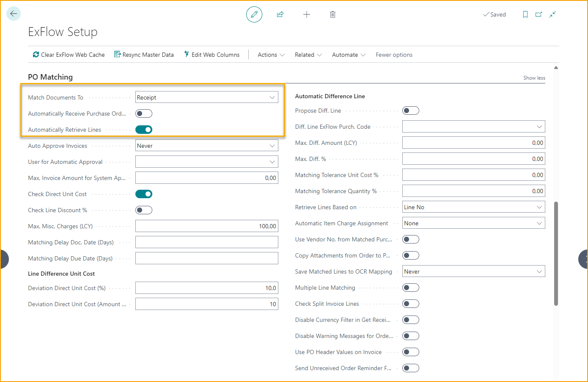Toggle Use PO Header Values on Invoice switch
Screen dimensions: 588x382
(x=411, y=352)
